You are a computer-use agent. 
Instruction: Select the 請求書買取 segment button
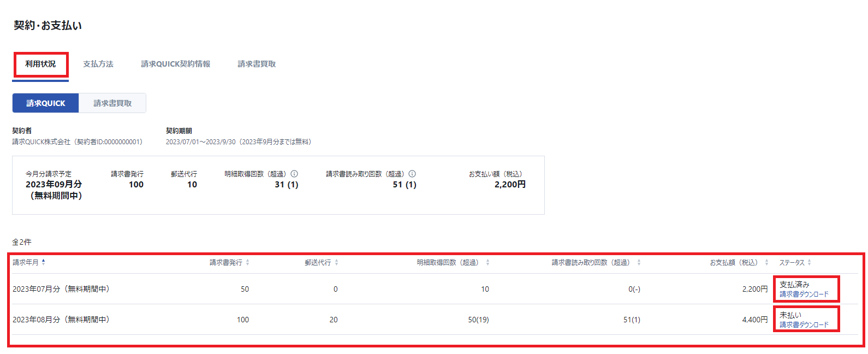pos(112,103)
